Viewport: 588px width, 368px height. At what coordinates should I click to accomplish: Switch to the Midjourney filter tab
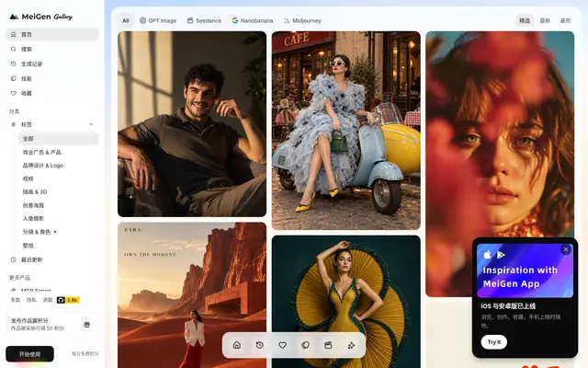[302, 20]
